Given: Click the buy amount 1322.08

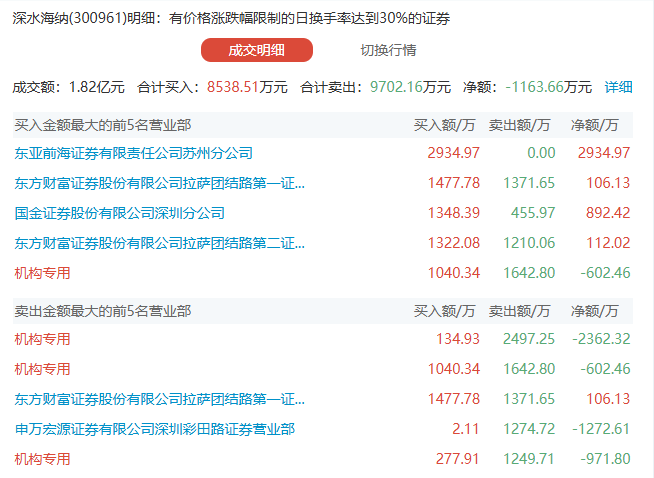Looking at the screenshot, I should [x=454, y=243].
